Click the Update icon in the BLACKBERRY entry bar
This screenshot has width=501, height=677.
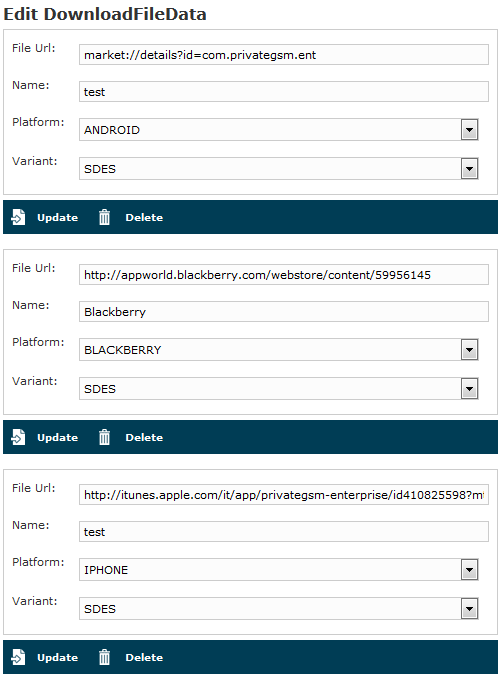pos(18,437)
